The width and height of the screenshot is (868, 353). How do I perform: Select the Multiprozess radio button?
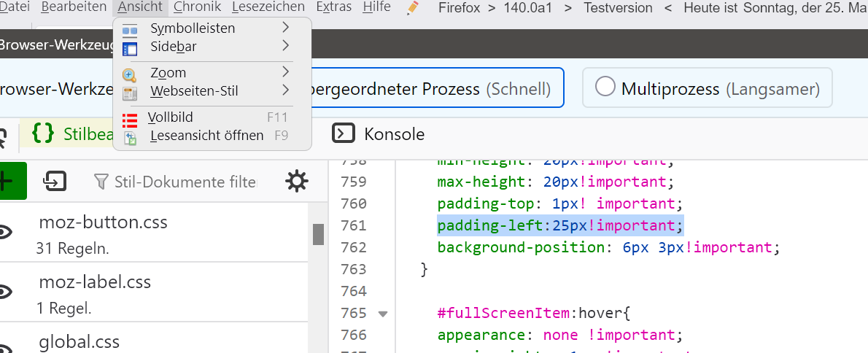(605, 88)
